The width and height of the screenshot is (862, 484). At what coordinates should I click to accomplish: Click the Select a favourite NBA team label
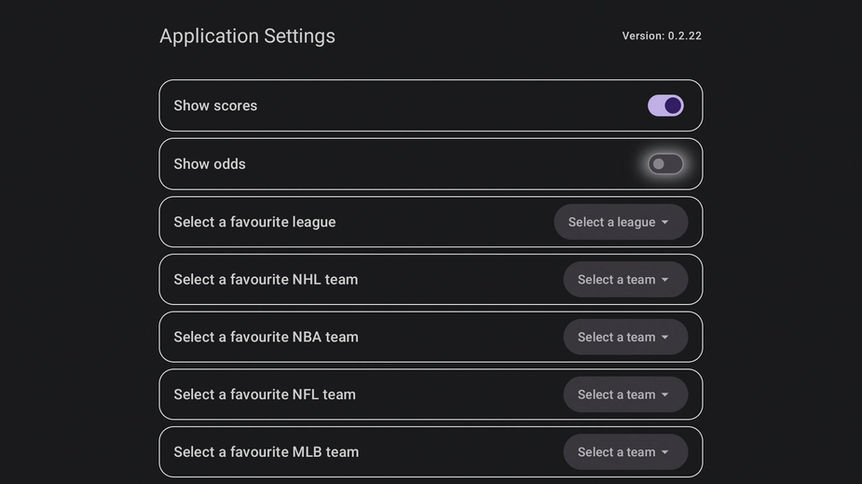pyautogui.click(x=265, y=337)
